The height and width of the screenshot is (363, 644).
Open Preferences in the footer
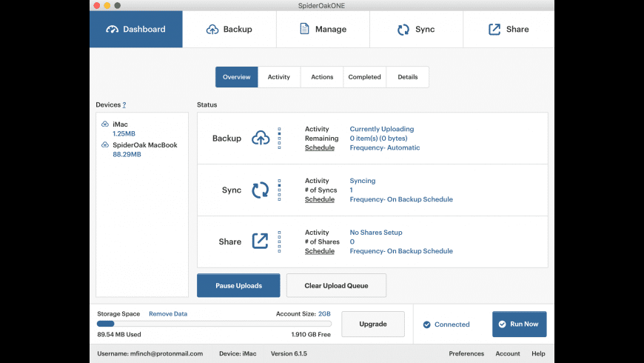[466, 353]
